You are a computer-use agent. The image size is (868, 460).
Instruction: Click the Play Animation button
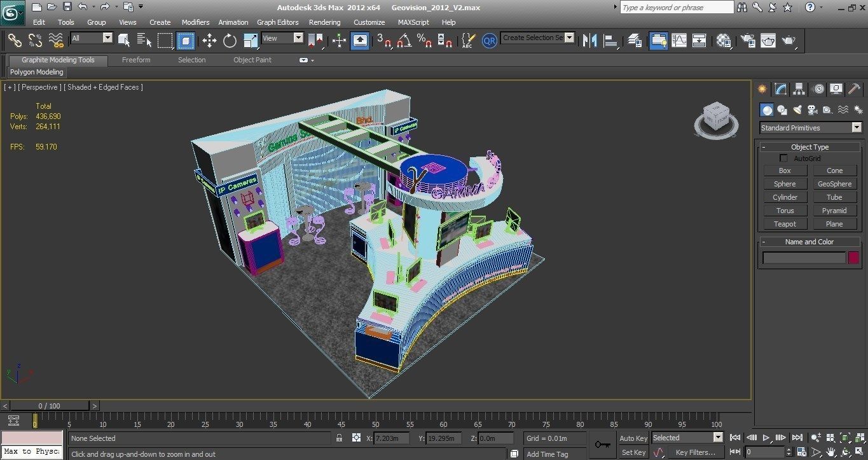point(766,438)
